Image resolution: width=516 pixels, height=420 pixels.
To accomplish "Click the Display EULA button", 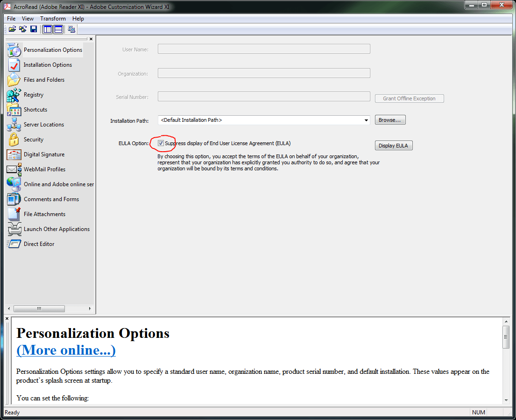I will pyautogui.click(x=393, y=145).
